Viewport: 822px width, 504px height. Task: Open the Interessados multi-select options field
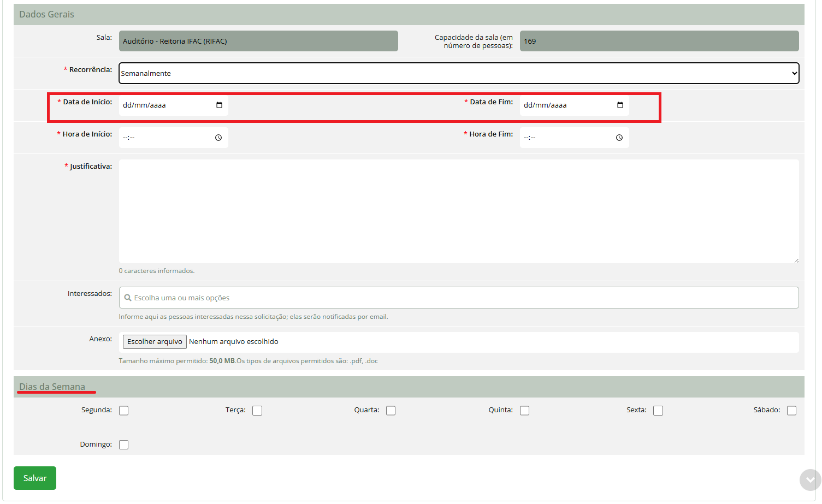click(x=459, y=298)
